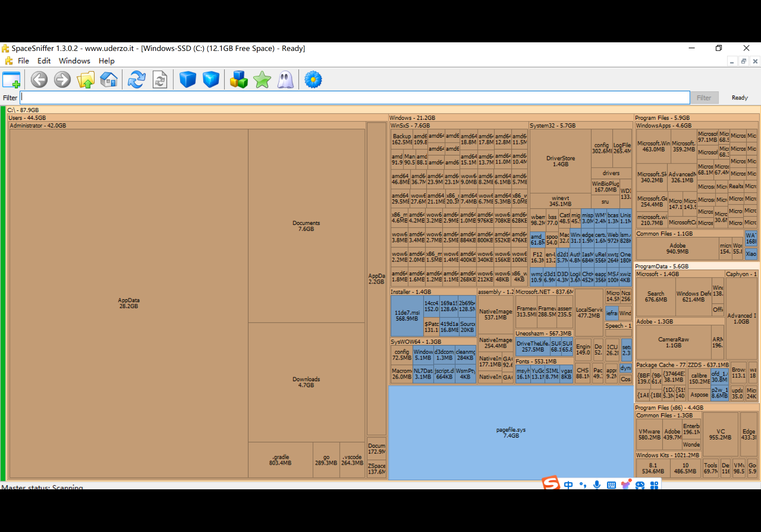
Task: Open the File menu
Action: pos(23,61)
